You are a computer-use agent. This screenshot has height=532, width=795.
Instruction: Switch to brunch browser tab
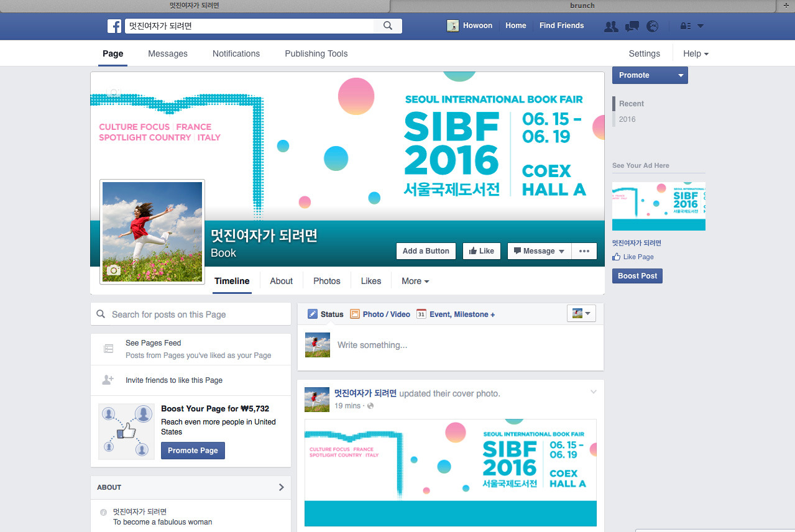[x=582, y=6]
